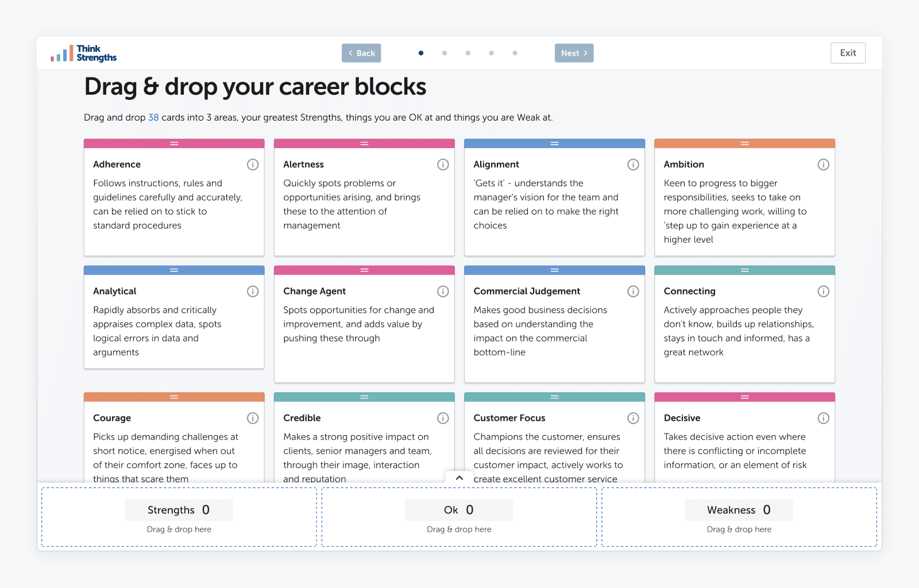Image resolution: width=919 pixels, height=588 pixels.
Task: Jump to the third step dot
Action: point(468,53)
